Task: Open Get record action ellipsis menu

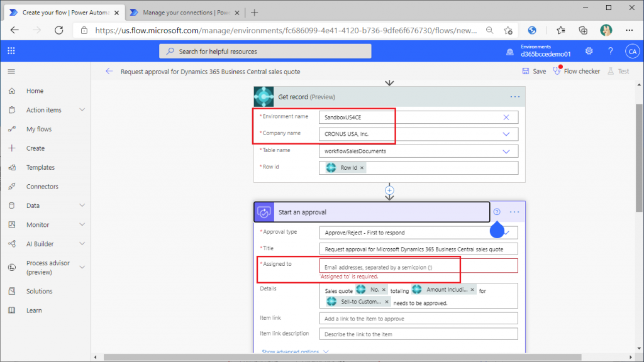Action: 515,97
